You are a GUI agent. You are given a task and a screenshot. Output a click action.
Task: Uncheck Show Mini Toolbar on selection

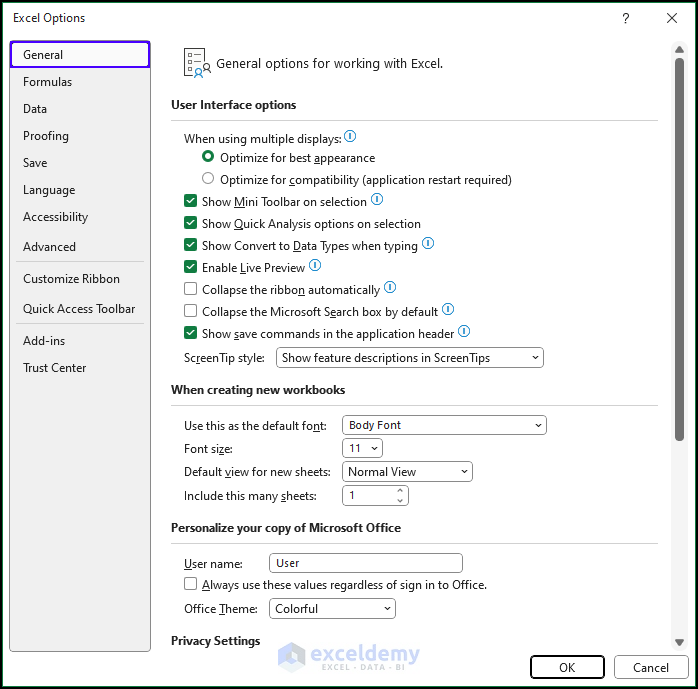click(x=191, y=201)
